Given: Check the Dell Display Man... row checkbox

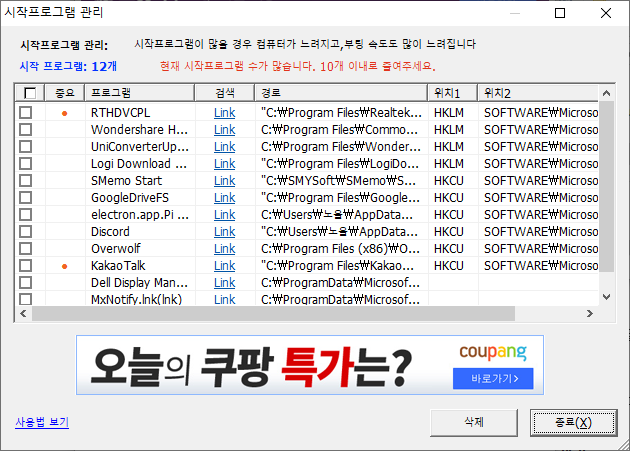Looking at the screenshot, I should click(26, 283).
